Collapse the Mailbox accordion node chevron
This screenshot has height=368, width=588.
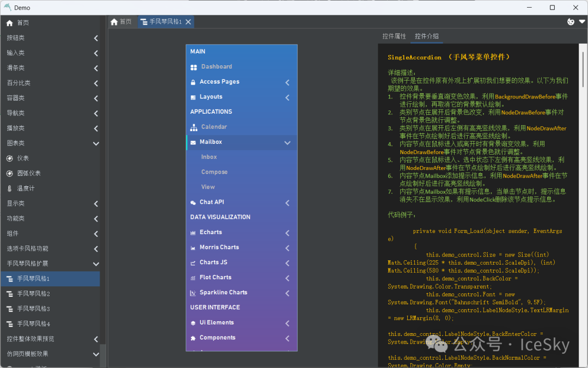click(287, 143)
